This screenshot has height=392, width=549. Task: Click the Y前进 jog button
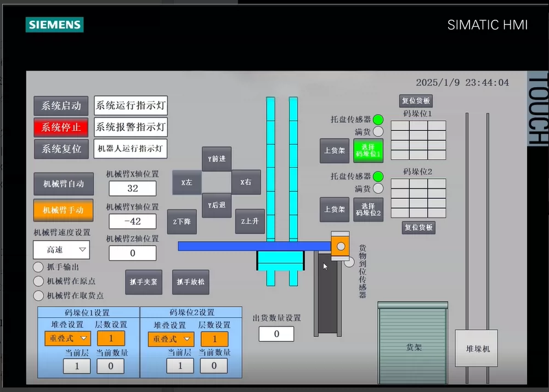pos(217,159)
